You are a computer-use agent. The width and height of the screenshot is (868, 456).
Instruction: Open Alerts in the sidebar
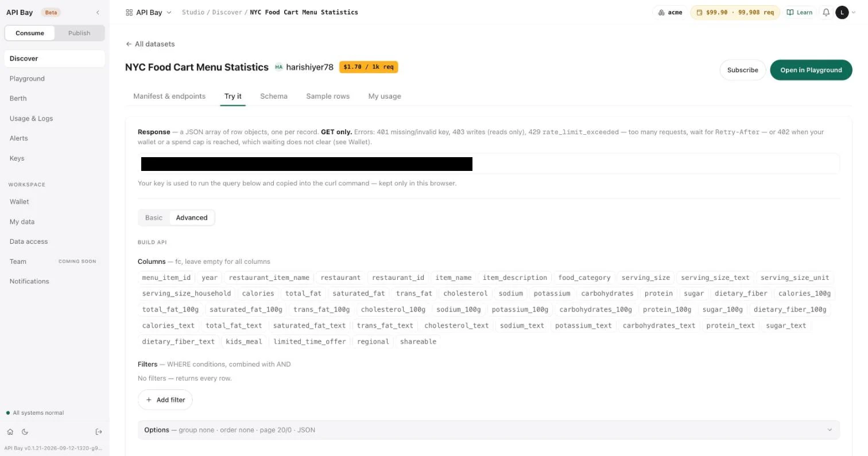coord(55,138)
